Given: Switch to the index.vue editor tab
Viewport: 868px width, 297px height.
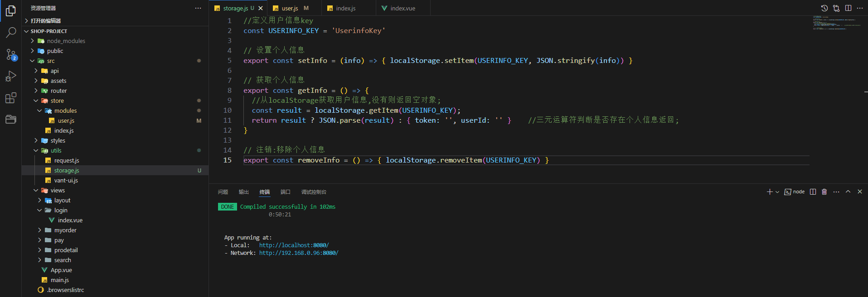Looking at the screenshot, I should (402, 8).
